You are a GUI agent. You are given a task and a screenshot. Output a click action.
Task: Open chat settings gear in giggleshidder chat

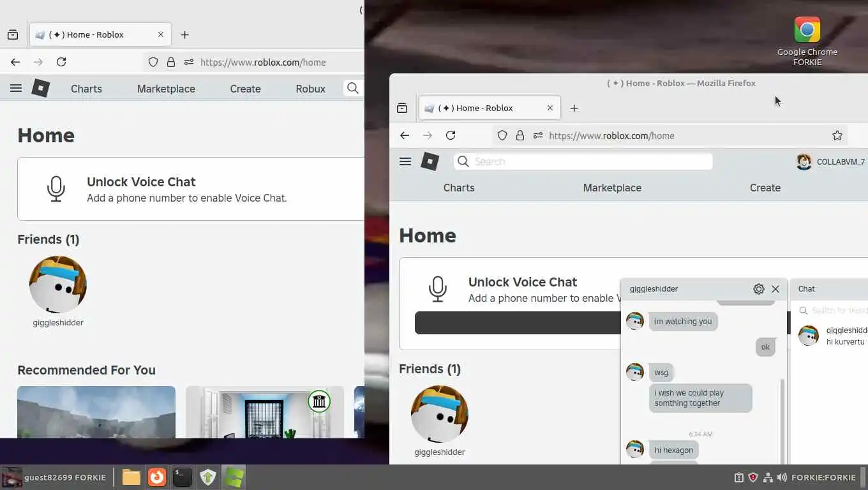(x=759, y=289)
